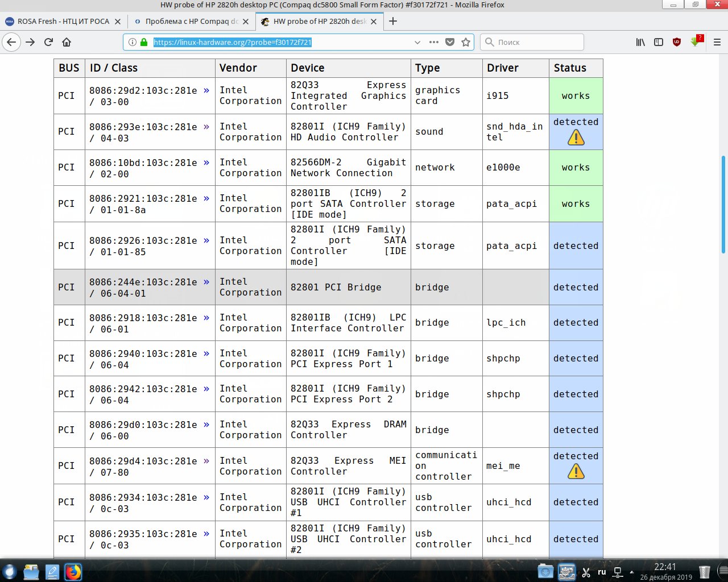Switch the 'ru' keyboard layout indicator

602,572
